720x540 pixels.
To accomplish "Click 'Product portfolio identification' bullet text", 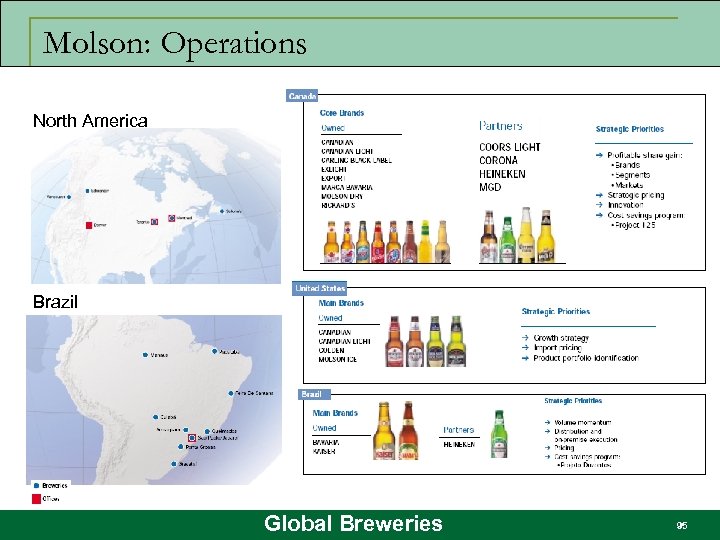I will (586, 358).
